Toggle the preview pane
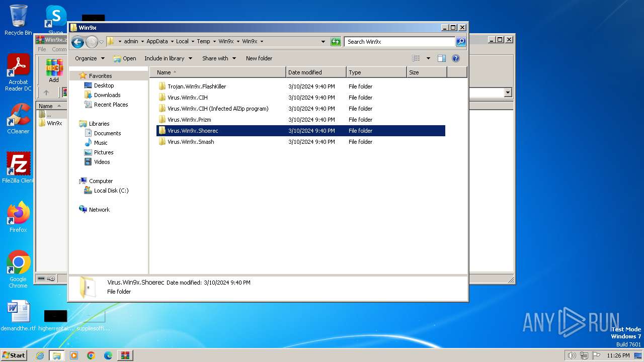The height and width of the screenshot is (362, 644). point(442,58)
